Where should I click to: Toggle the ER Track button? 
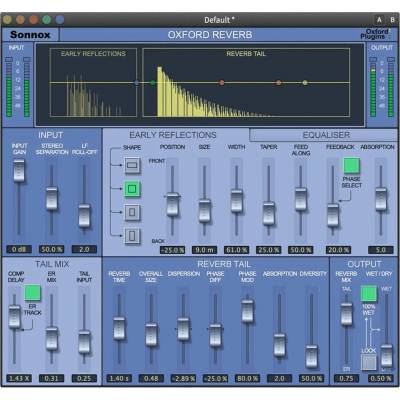(x=32, y=293)
